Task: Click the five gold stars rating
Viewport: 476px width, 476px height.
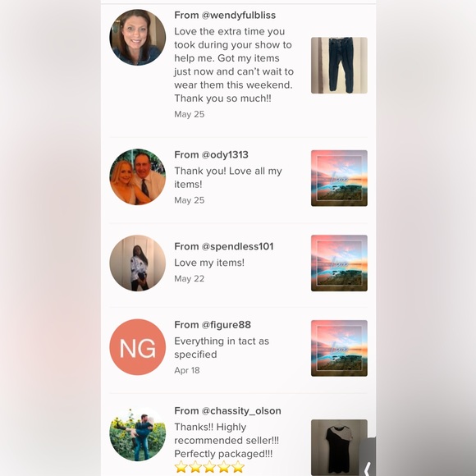Action: click(209, 467)
